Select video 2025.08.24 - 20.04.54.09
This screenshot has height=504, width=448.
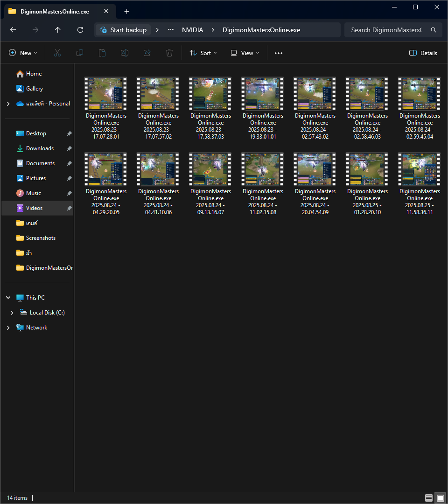(315, 183)
